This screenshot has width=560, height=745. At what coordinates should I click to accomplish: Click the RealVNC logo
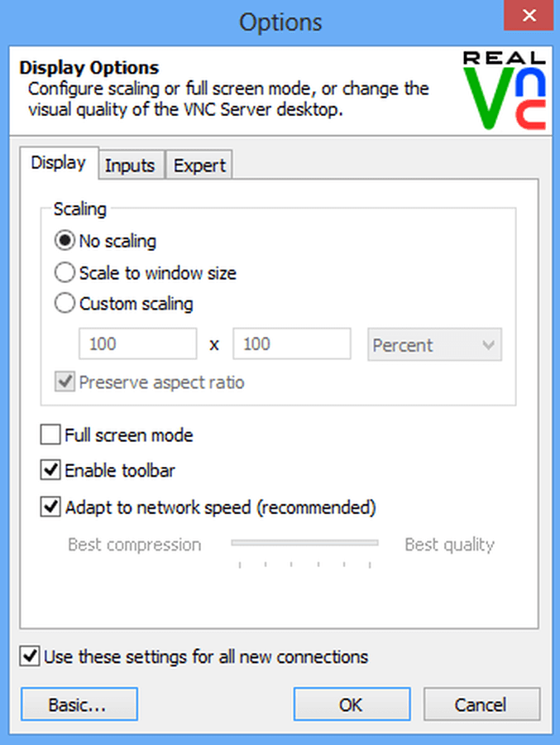click(504, 89)
